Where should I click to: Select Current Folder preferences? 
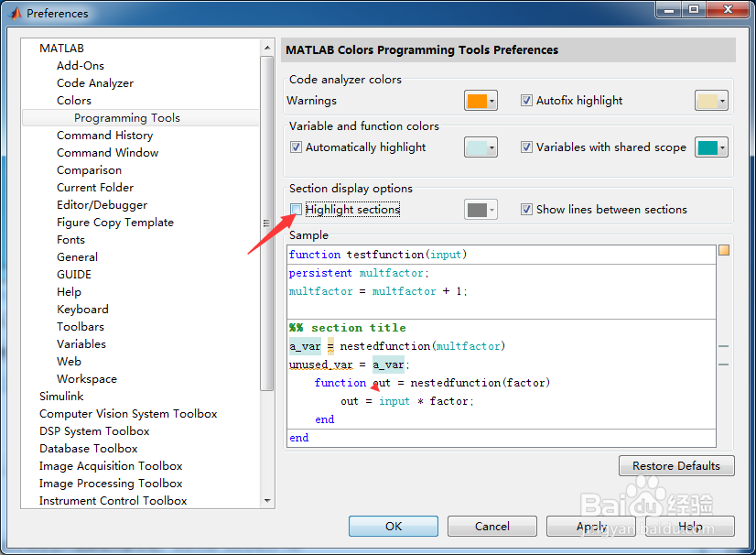tap(95, 187)
